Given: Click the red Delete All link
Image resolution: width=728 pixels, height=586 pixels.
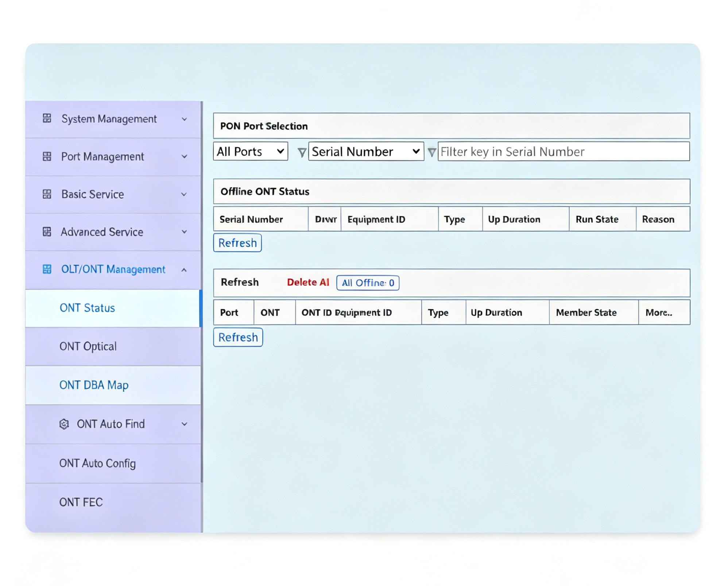Looking at the screenshot, I should [x=308, y=282].
